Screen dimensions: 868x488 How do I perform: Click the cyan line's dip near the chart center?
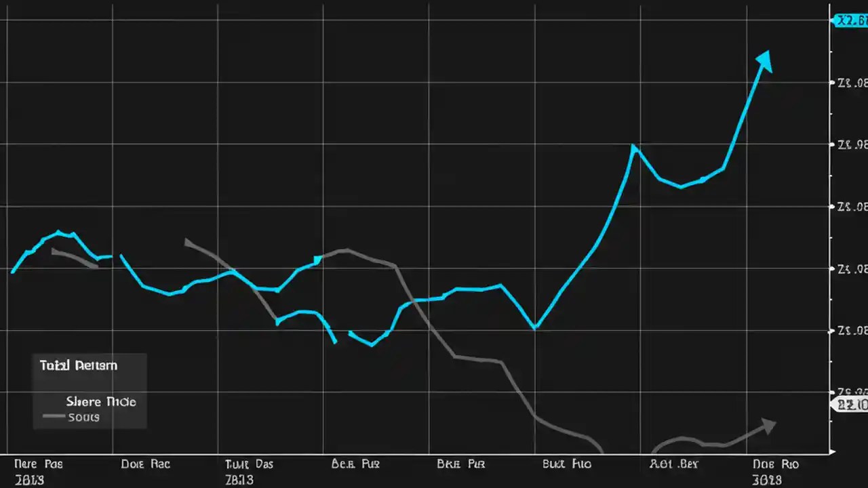pyautogui.click(x=371, y=344)
